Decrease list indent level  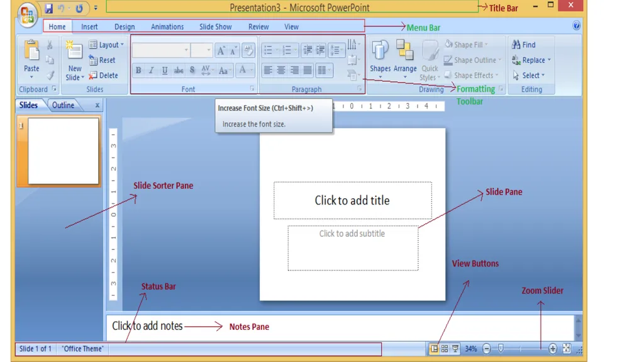pos(308,50)
